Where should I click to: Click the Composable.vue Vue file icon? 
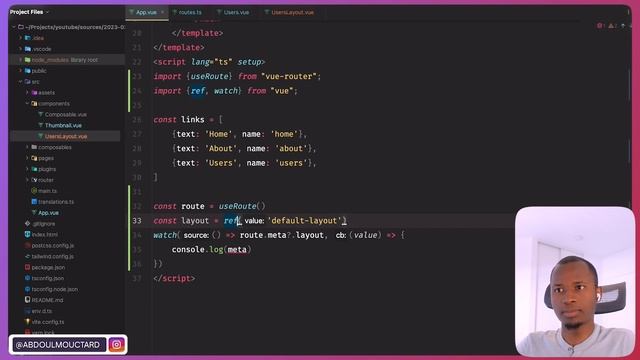pos(40,114)
